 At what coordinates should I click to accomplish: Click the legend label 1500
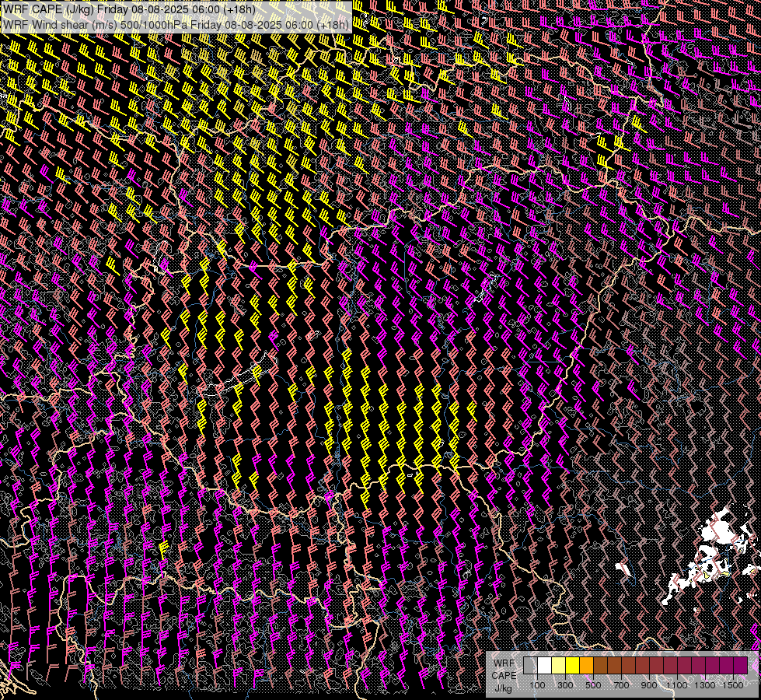click(x=733, y=685)
